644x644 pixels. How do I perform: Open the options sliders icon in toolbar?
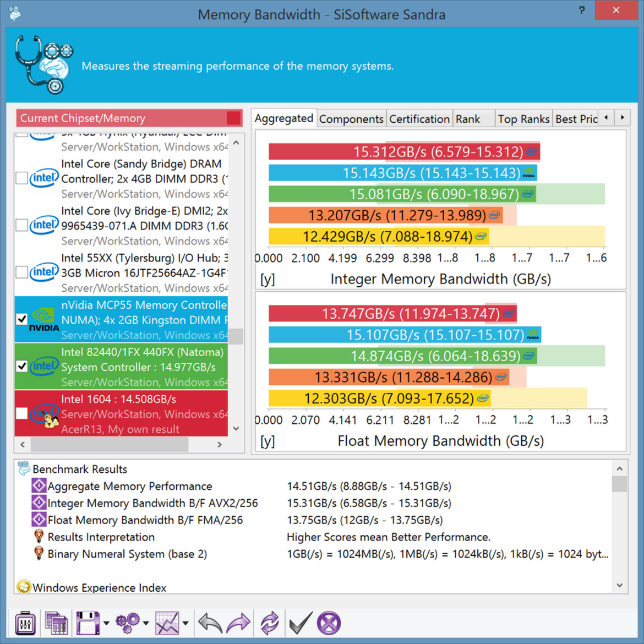(25, 623)
